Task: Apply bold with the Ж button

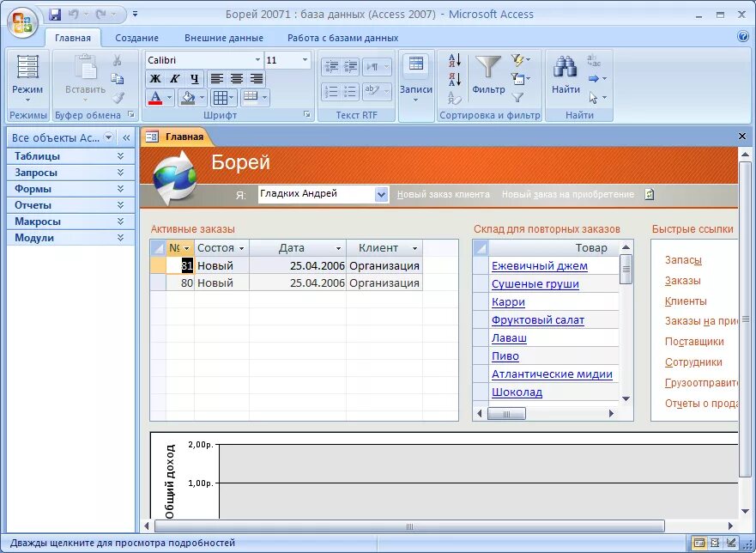Action: click(x=154, y=79)
